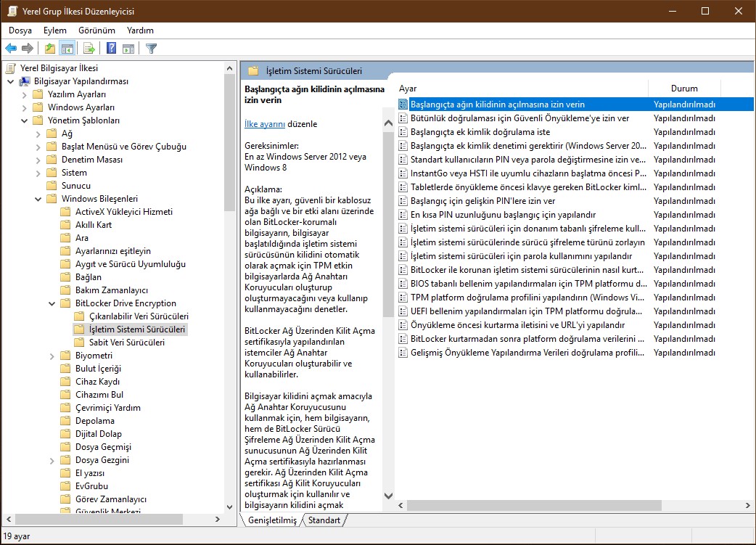Click the tree pane vertical scrollbar thumb
This screenshot has width=756, height=545.
point(229,143)
